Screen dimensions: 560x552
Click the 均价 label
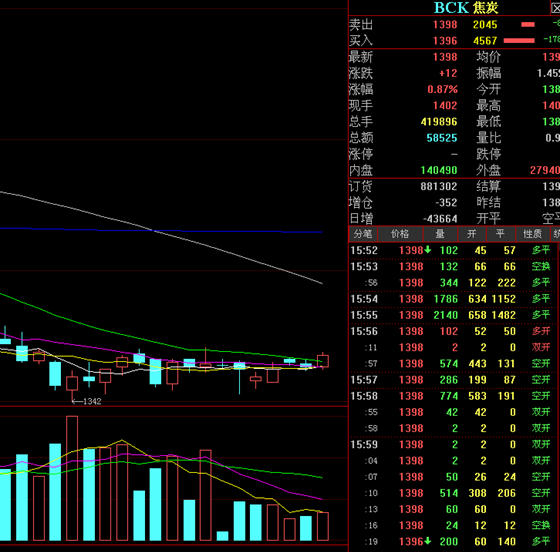click(489, 57)
